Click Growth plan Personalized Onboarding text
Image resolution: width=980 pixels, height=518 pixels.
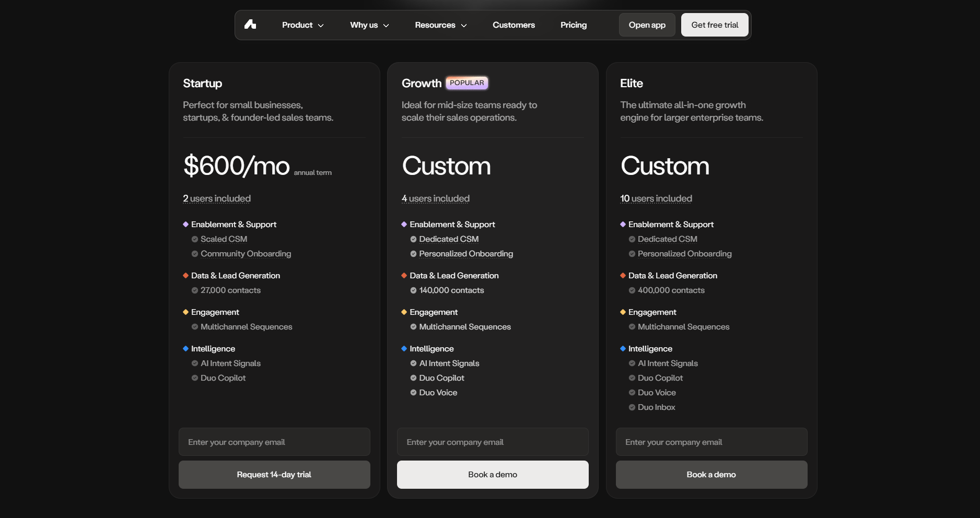pyautogui.click(x=466, y=254)
